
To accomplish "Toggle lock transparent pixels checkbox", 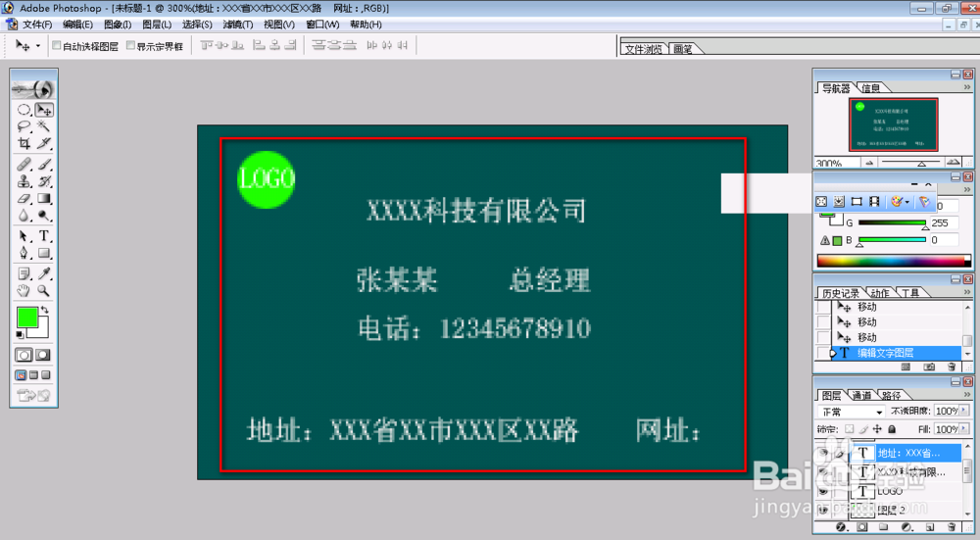I will (x=850, y=428).
